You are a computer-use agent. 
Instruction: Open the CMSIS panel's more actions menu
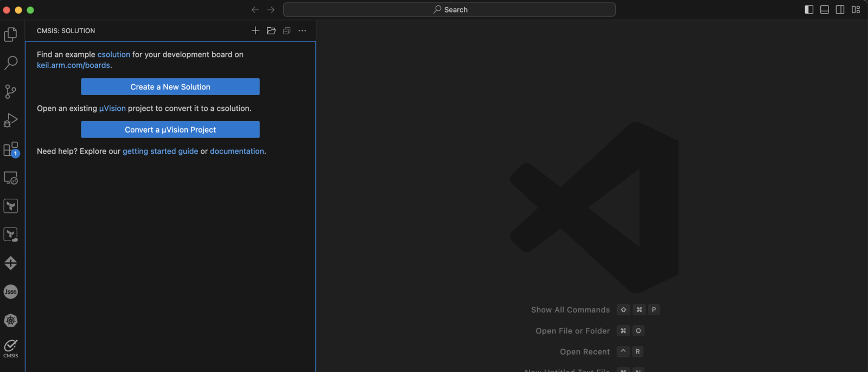[x=302, y=30]
